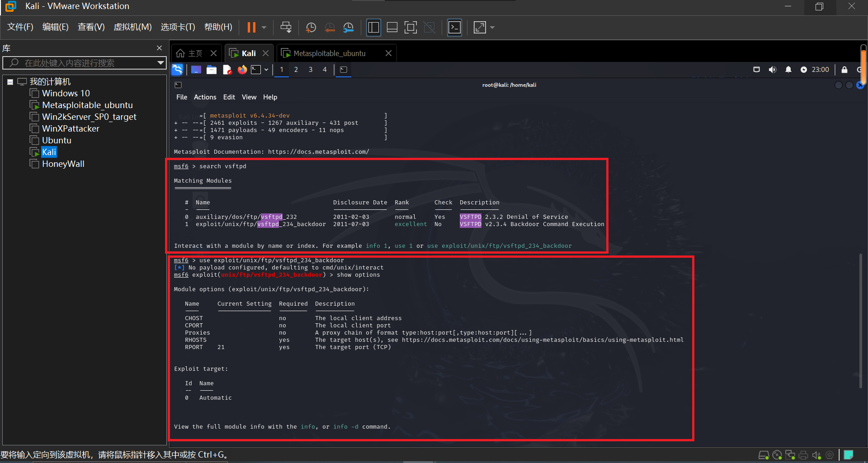Open the terminal Help menu

point(270,97)
